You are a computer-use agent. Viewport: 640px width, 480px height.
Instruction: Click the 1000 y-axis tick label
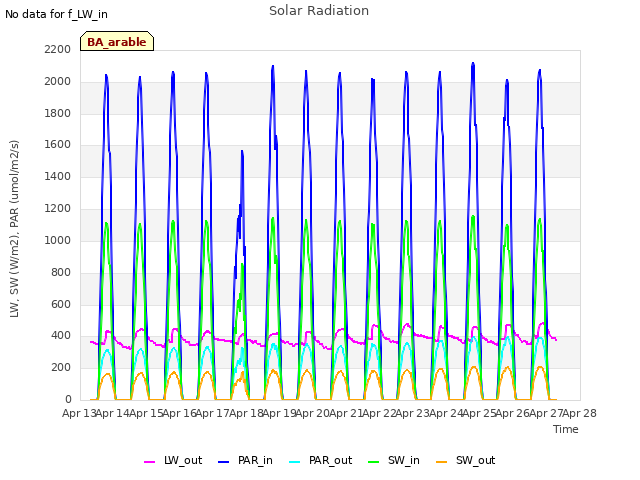pyautogui.click(x=58, y=240)
